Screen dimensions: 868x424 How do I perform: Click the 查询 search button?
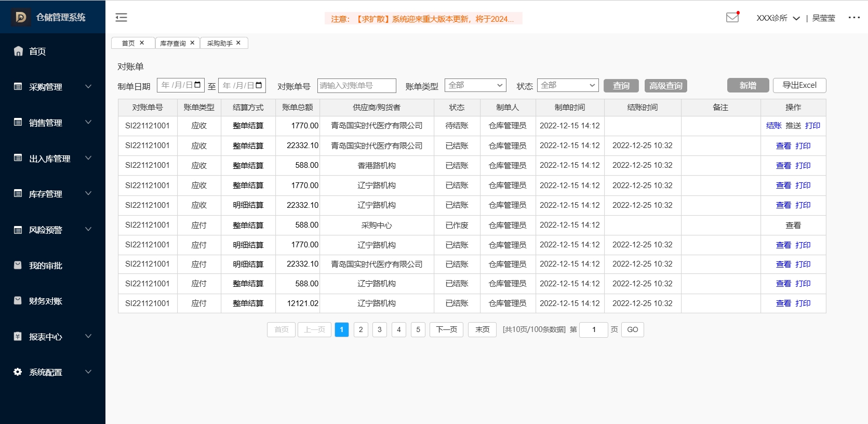pos(621,86)
